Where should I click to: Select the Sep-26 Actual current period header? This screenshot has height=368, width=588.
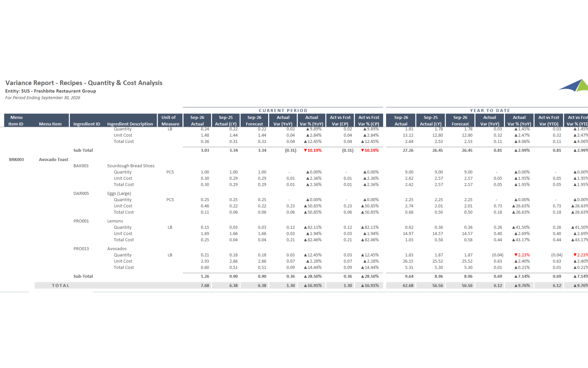click(x=197, y=121)
